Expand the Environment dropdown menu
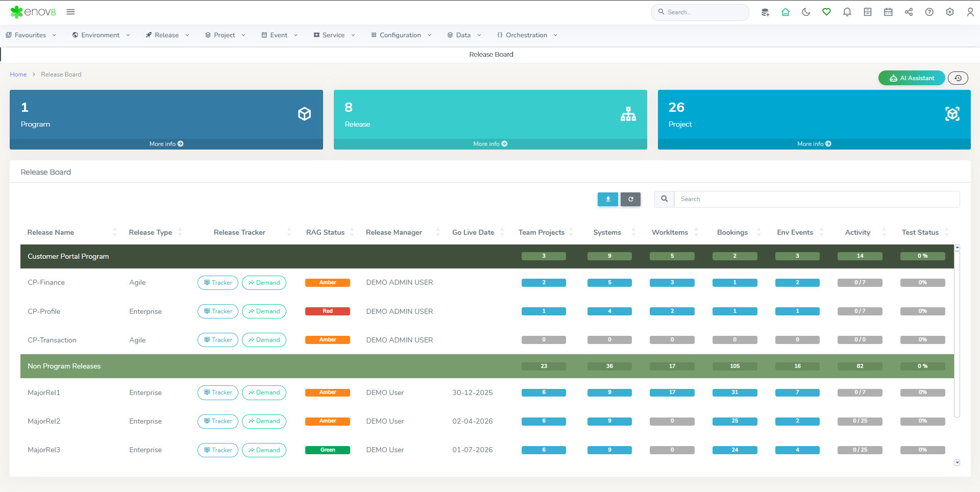 click(x=101, y=35)
